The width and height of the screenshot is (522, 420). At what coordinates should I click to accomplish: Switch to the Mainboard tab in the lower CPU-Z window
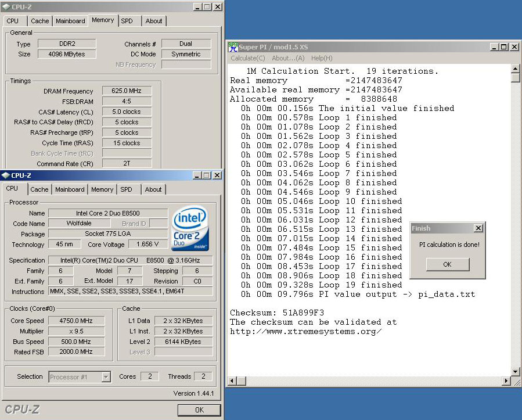(x=70, y=189)
